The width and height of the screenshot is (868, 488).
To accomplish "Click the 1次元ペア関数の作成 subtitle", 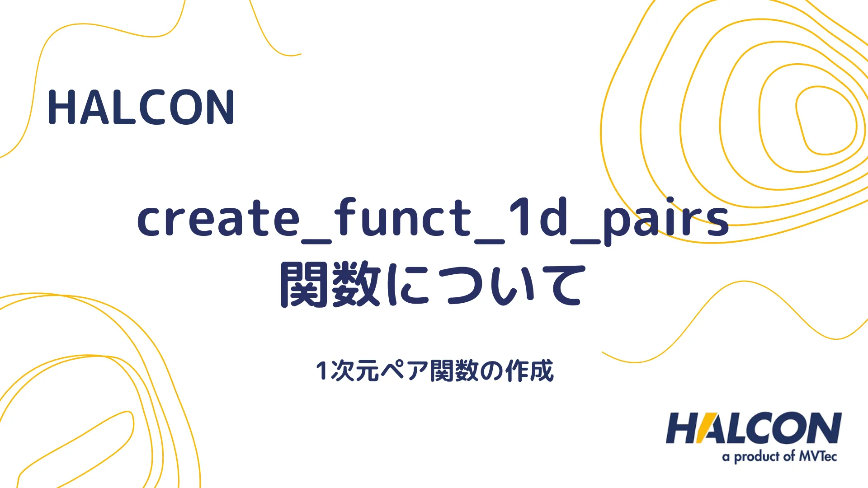I will point(434,366).
